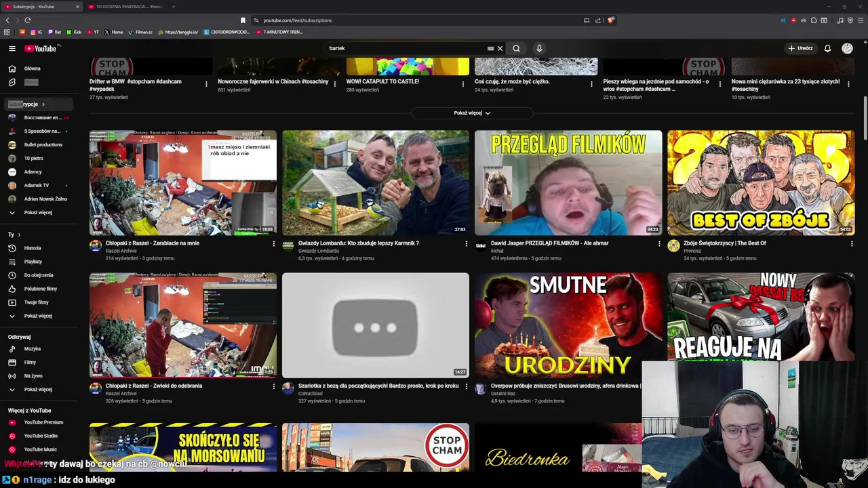Expand Pokaż więcej under Odkrywaj section

[39, 390]
